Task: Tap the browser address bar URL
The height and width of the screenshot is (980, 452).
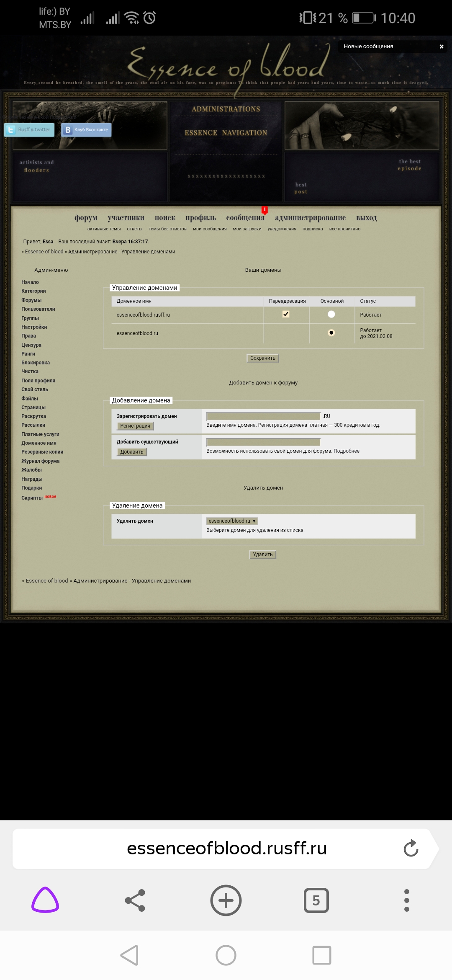Action: point(226,848)
